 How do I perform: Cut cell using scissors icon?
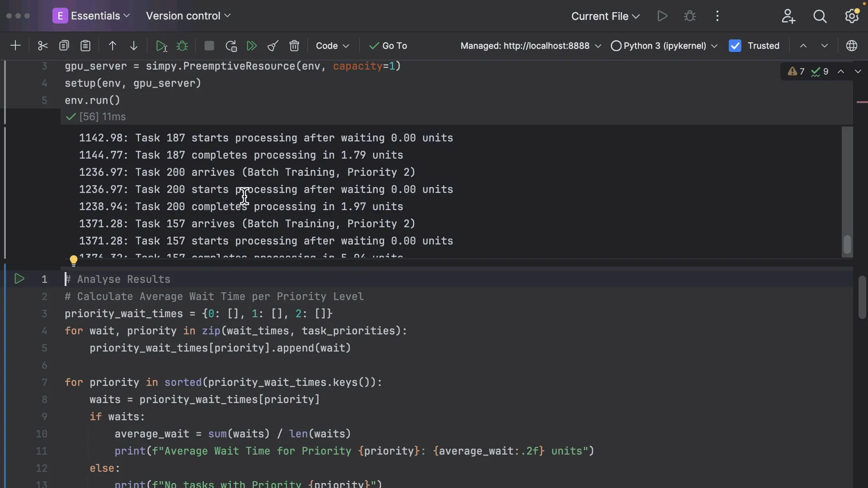point(42,46)
